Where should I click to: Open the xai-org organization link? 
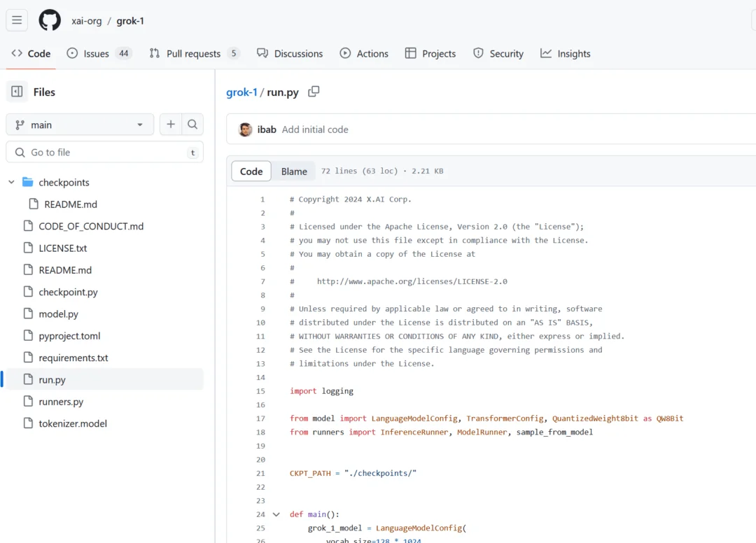86,21
